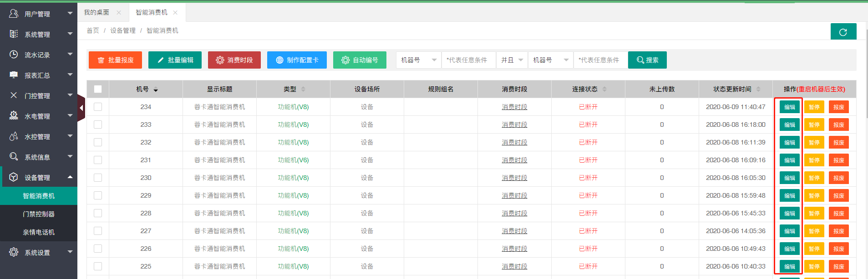
Task: Sort the table by the 机号 column
Action: tap(155, 90)
